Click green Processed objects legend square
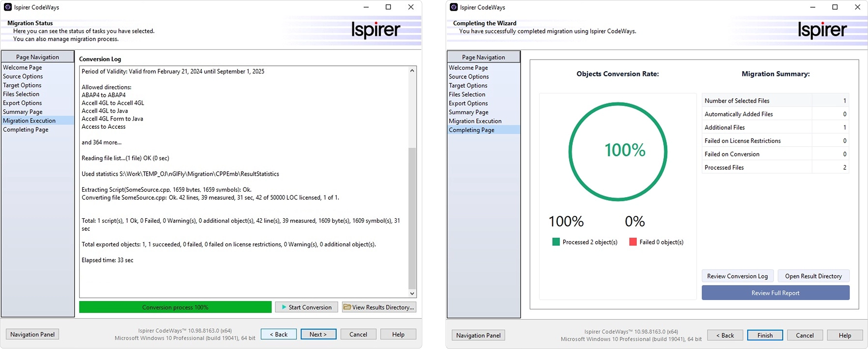868x349 pixels. pos(556,242)
